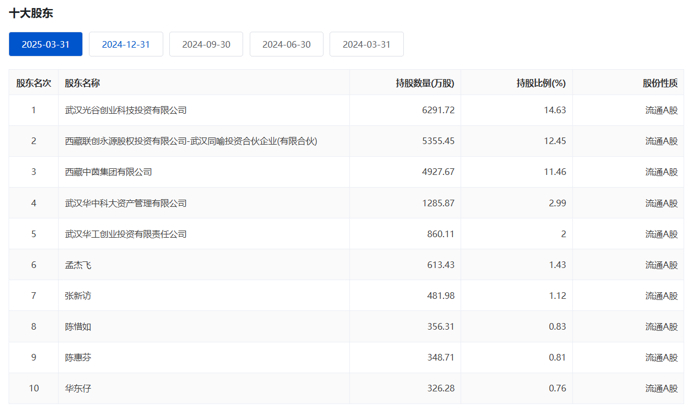Click the 股东名称 column header
This screenshot has height=411, width=693.
(x=82, y=83)
